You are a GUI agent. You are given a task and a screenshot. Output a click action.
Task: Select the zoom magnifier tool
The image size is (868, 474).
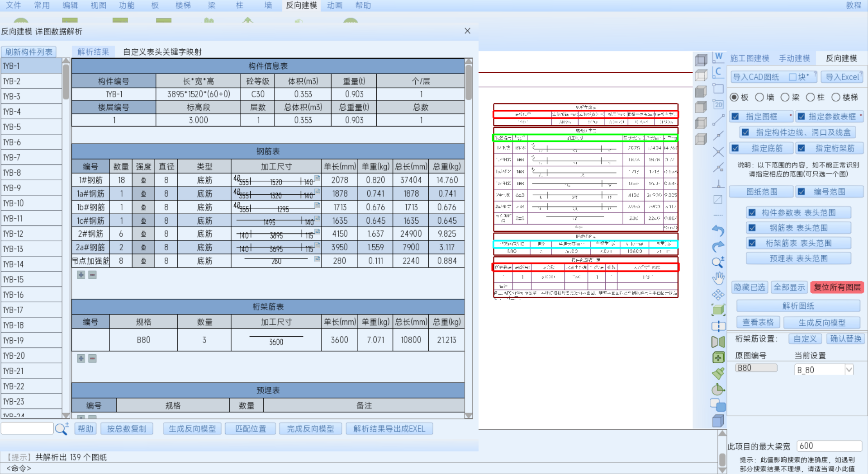pos(718,263)
